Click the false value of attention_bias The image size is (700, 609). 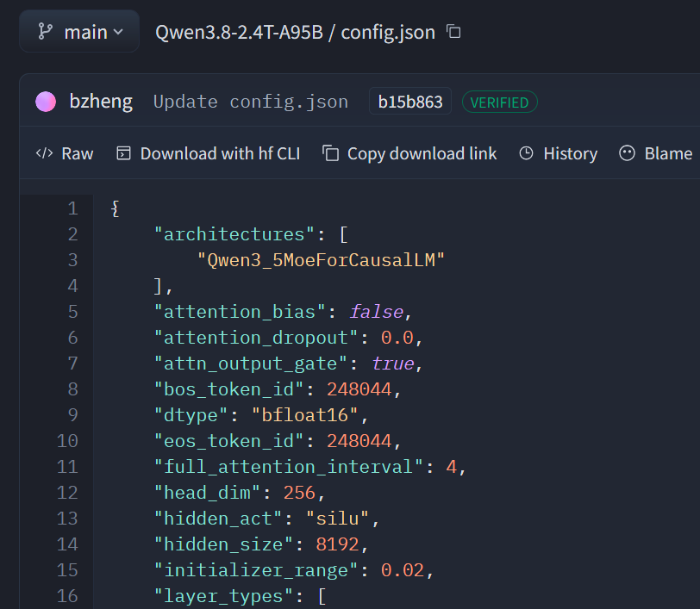(x=377, y=312)
